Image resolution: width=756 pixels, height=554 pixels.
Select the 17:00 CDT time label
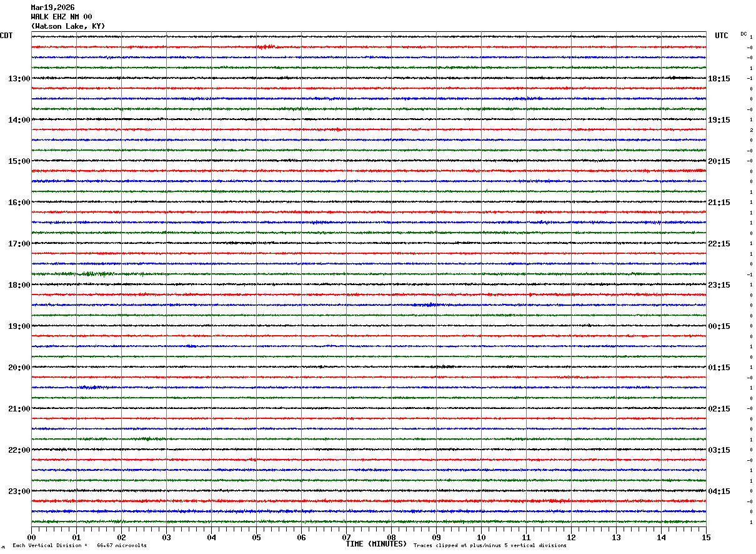[19, 244]
